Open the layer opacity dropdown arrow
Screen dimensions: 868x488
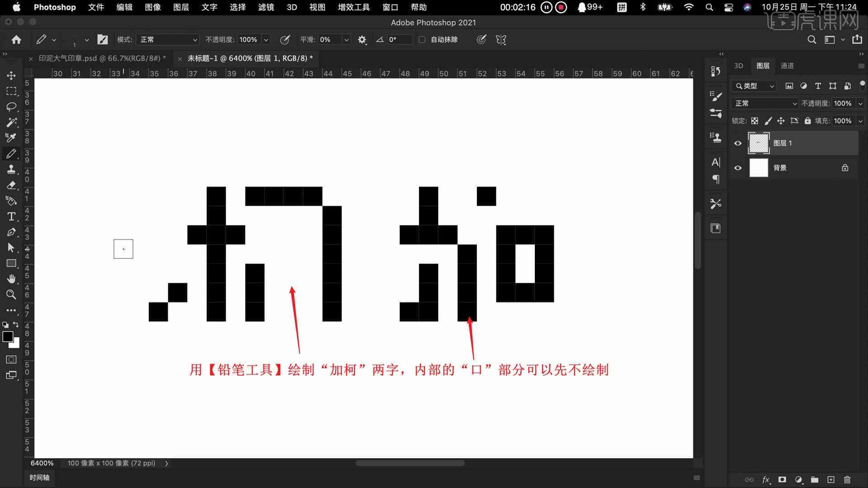click(860, 103)
